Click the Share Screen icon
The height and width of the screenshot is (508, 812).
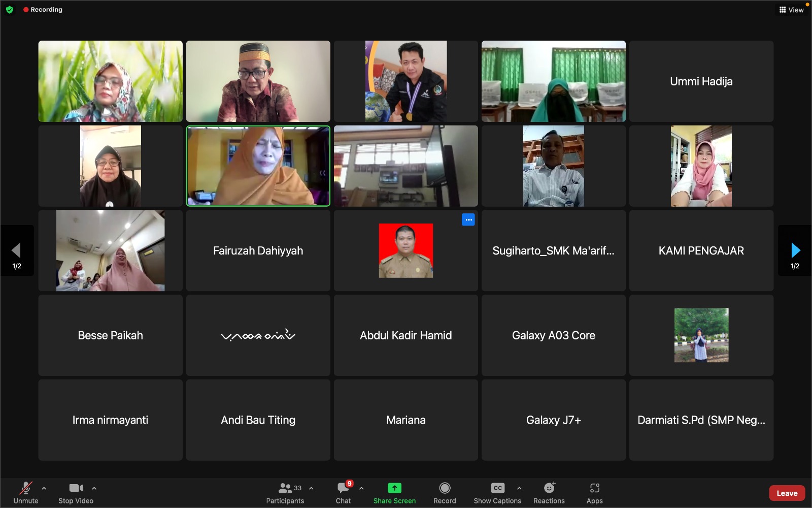click(394, 488)
